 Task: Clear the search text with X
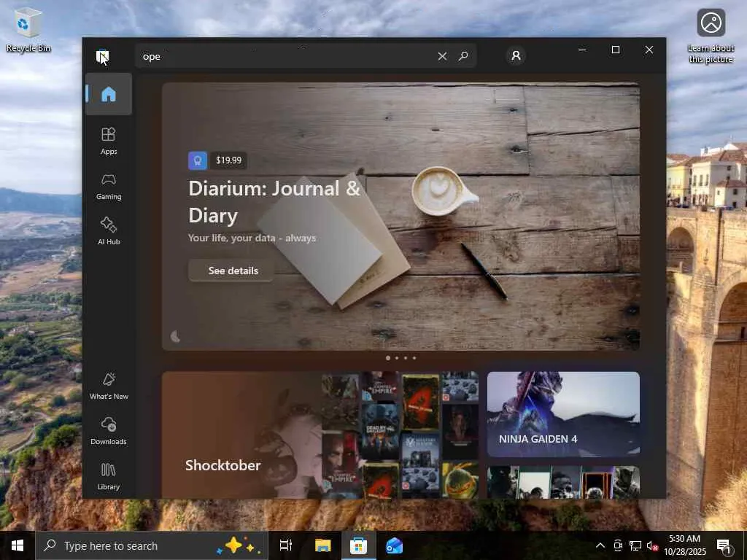(x=442, y=56)
